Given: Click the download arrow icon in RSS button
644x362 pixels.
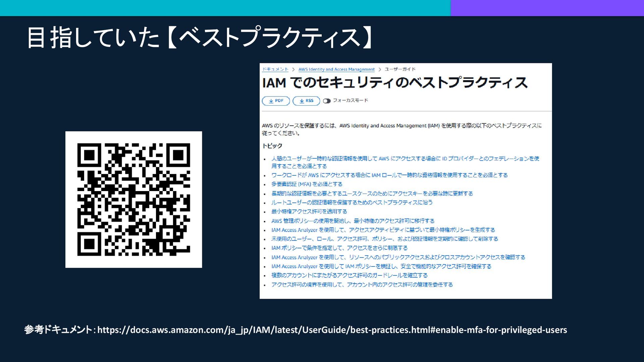Looking at the screenshot, I should (302, 101).
